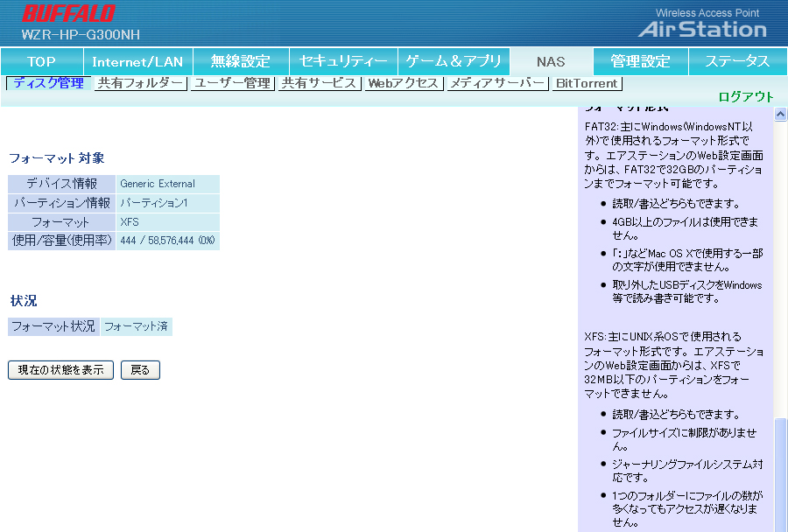Select the ゲーム&アプリ tab

coord(454,61)
